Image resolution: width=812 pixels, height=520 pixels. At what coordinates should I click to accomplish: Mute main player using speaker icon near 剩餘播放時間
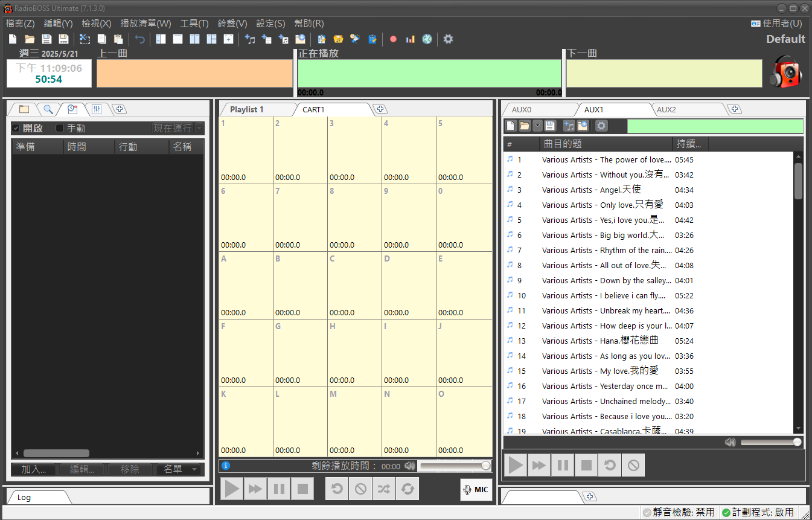click(410, 466)
